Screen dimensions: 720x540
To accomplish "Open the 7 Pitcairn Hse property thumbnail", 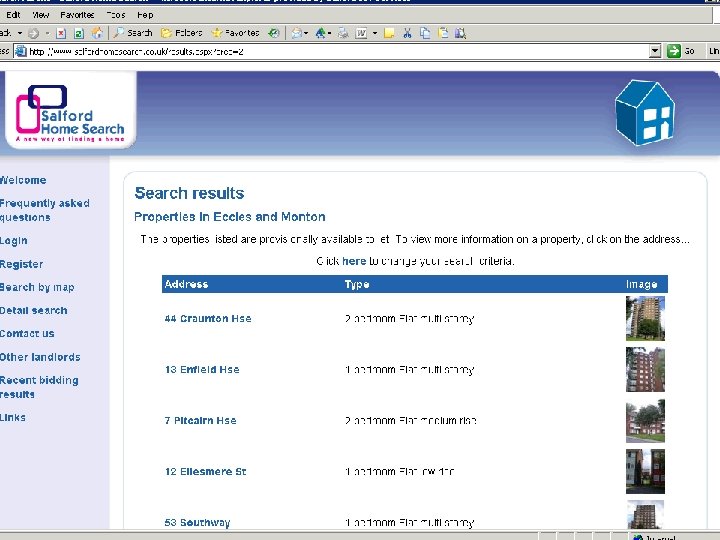I will (645, 421).
